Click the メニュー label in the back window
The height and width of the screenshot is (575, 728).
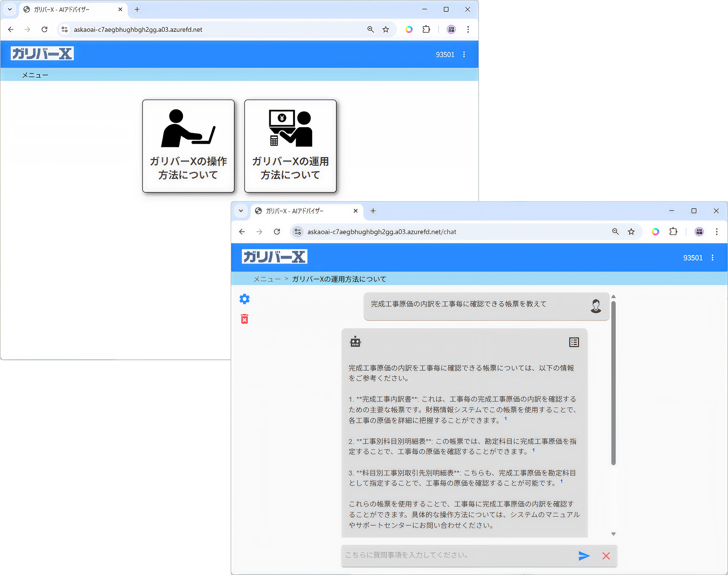[35, 75]
